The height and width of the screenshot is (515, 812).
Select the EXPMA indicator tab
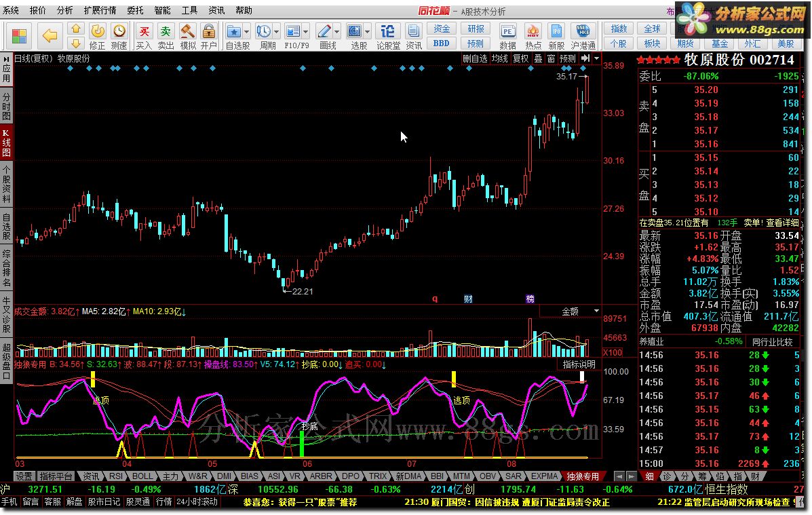coord(544,476)
